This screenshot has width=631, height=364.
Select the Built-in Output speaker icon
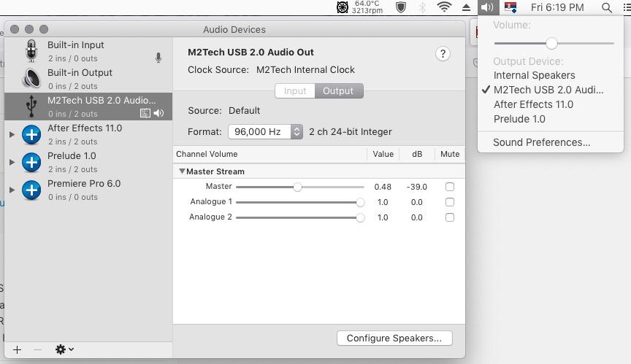(x=31, y=78)
